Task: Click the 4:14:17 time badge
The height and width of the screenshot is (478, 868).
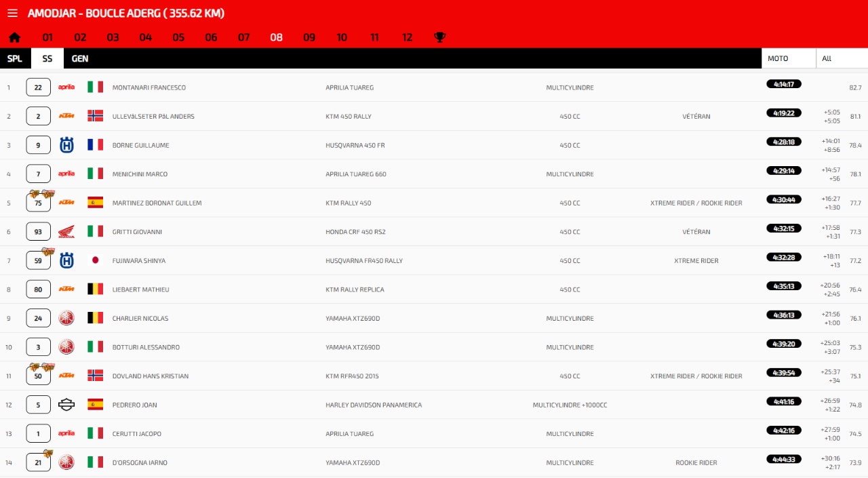Action: [x=784, y=84]
